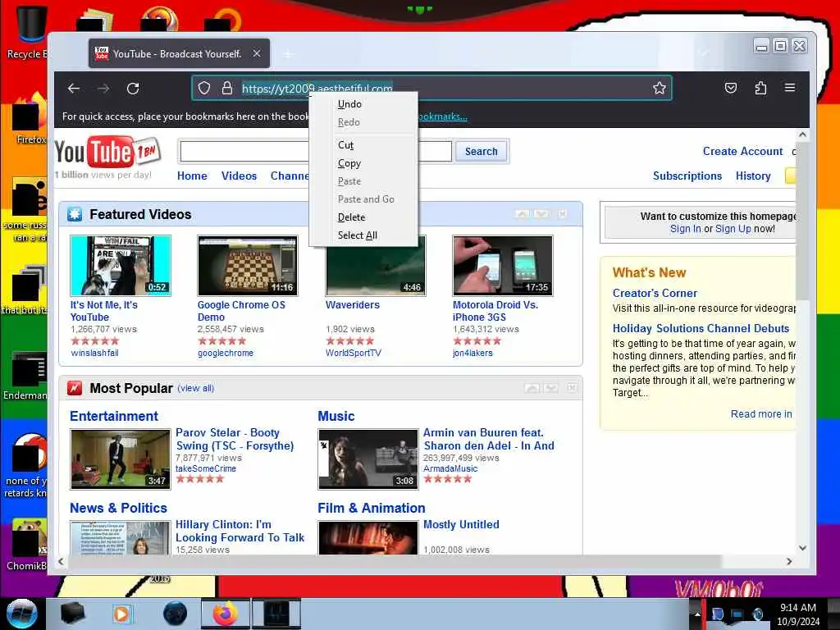
Task: Switch to the YouTube - Broadcast Yourself tab
Action: tap(179, 53)
